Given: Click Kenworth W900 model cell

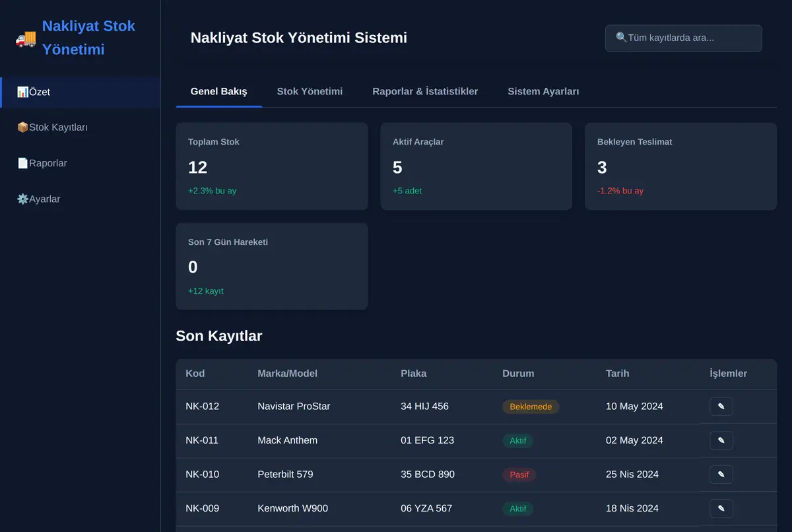Looking at the screenshot, I should (x=293, y=508).
